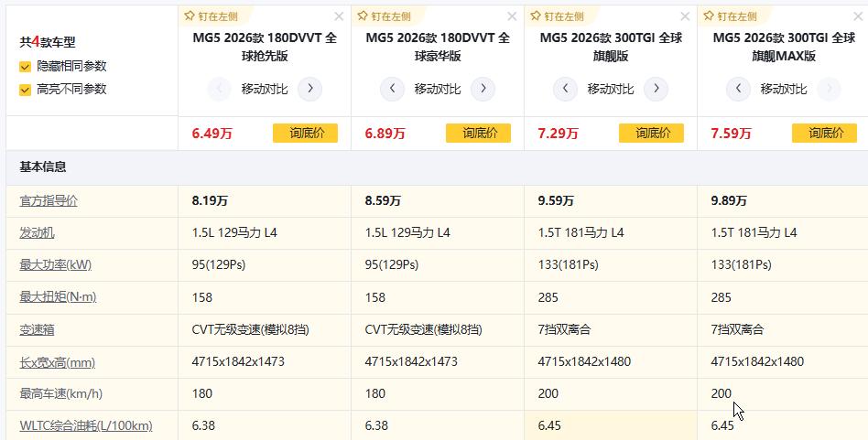Click the 6.49万 dealer price

pyautogui.click(x=212, y=134)
